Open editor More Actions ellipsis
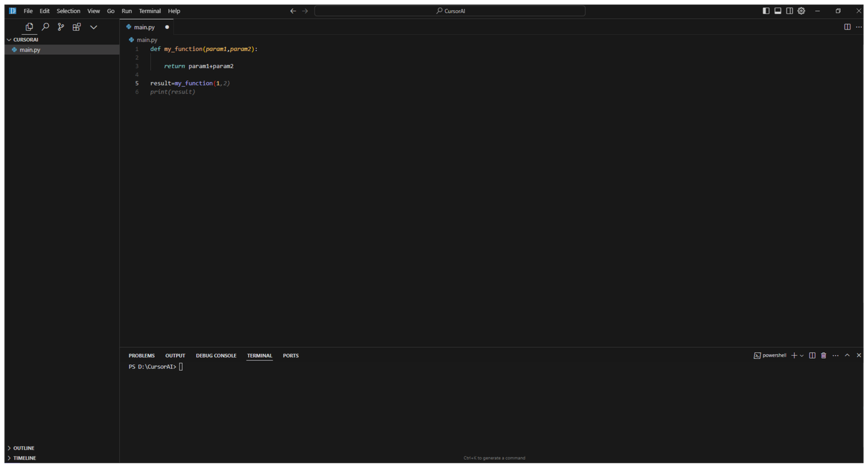The height and width of the screenshot is (468, 868). [859, 27]
